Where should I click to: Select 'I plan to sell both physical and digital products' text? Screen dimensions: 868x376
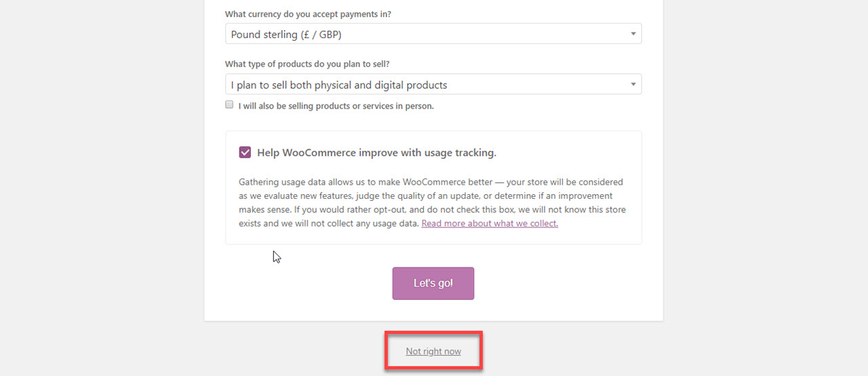[339, 85]
